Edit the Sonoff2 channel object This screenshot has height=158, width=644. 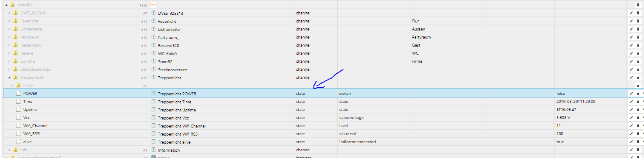[x=631, y=61]
